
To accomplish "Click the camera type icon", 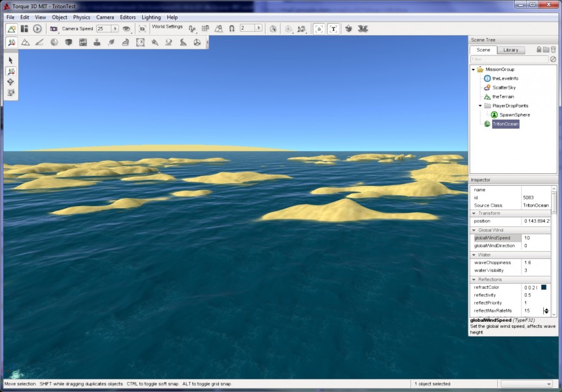I will point(54,29).
